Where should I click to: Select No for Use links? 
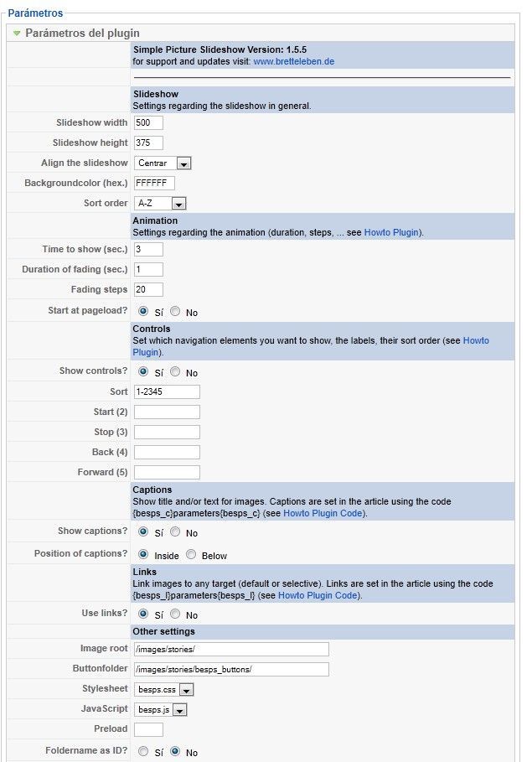pyautogui.click(x=175, y=614)
